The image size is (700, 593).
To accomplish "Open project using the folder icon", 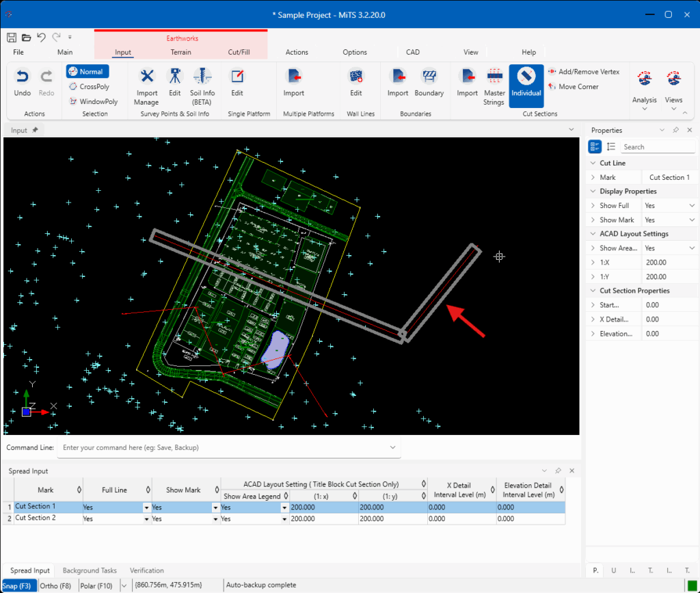I will coord(27,38).
